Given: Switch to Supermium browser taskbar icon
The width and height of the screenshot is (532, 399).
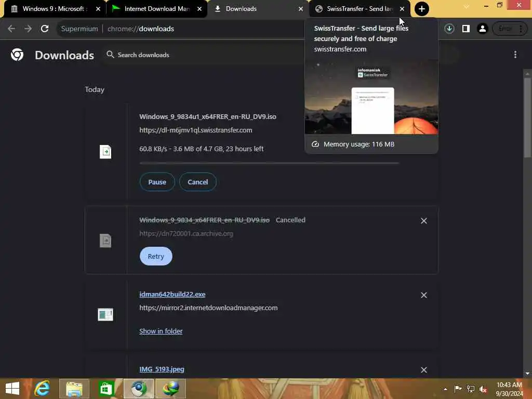Looking at the screenshot, I should tap(138, 389).
